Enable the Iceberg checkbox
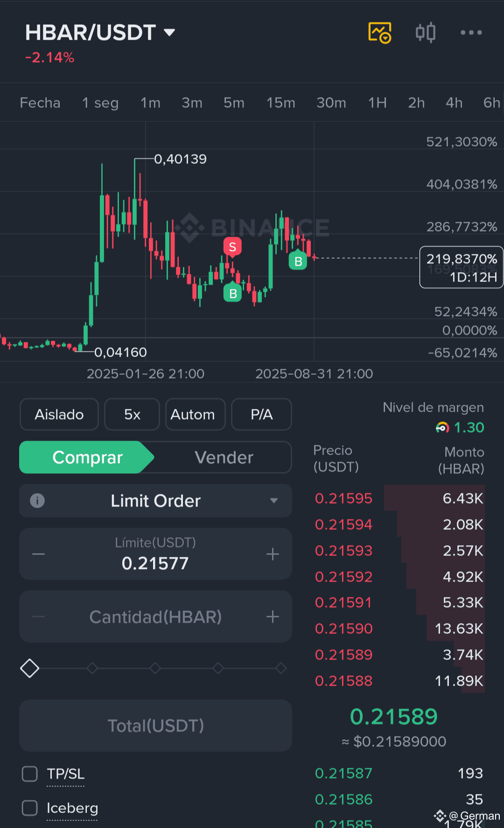This screenshot has width=504, height=828. coord(30,807)
